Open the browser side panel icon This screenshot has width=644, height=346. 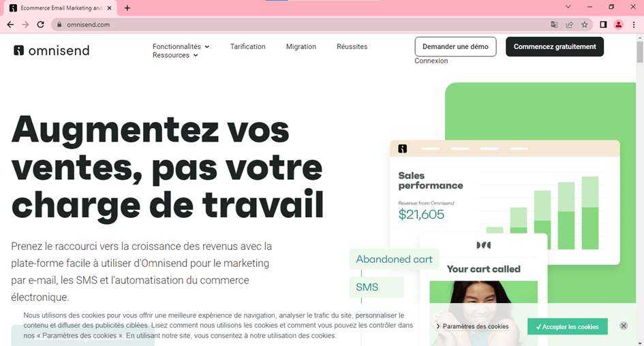click(x=603, y=25)
